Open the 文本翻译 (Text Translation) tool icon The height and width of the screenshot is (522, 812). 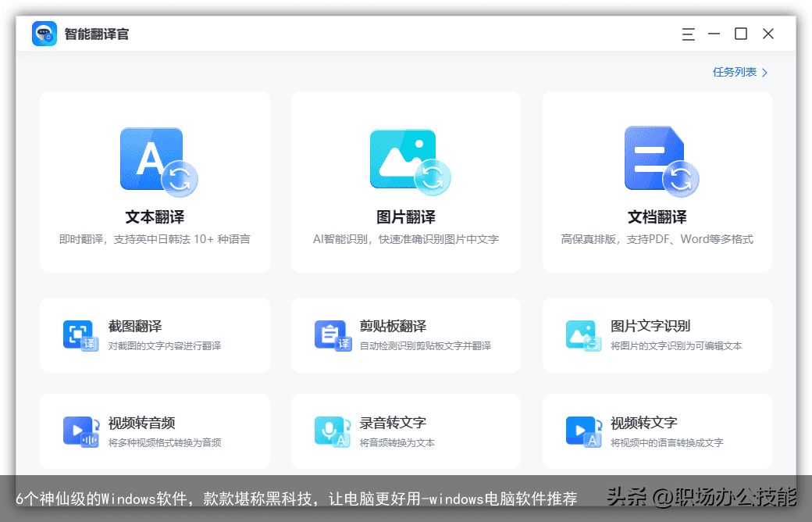tap(153, 157)
